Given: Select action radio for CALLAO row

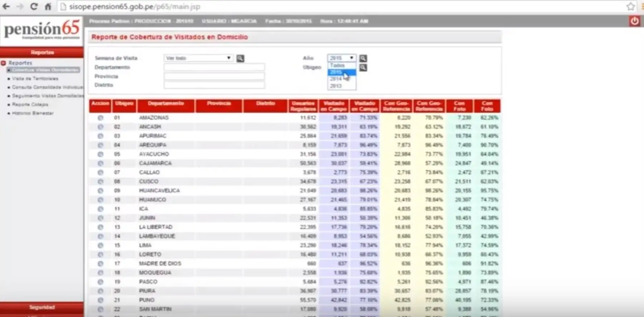Looking at the screenshot, I should coord(100,172).
